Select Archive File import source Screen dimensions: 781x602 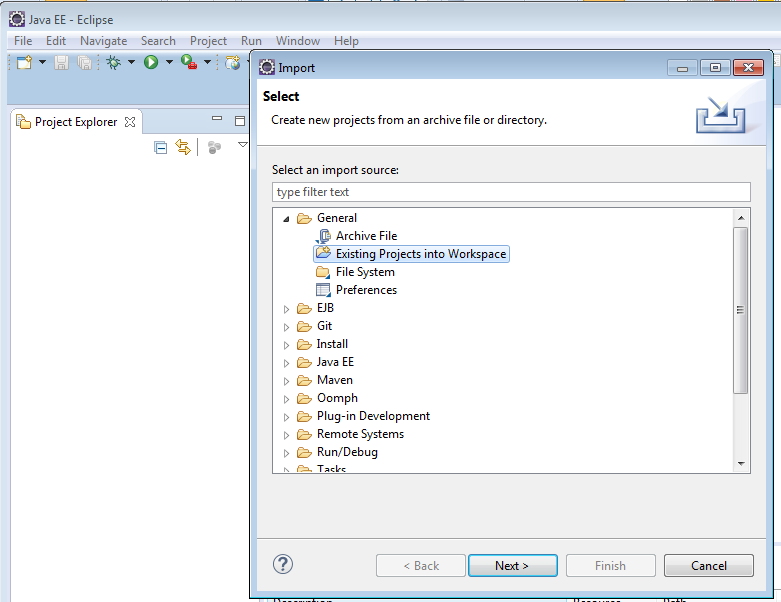[x=366, y=236]
